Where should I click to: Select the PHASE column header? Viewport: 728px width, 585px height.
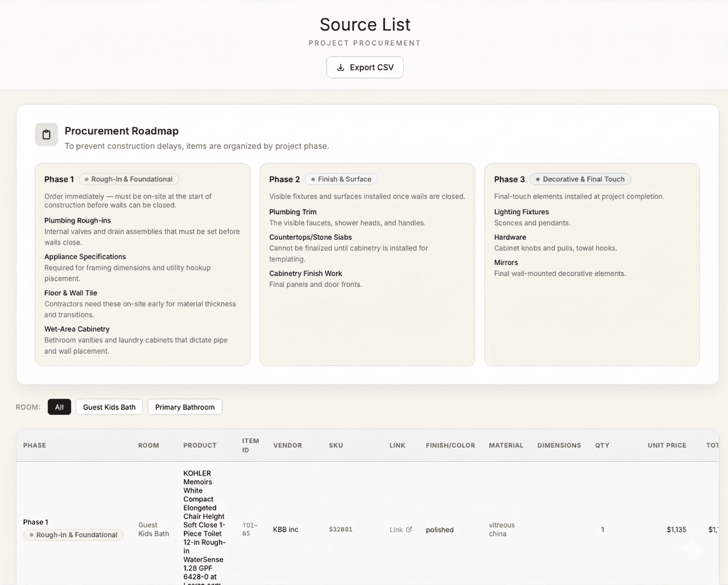(34, 445)
